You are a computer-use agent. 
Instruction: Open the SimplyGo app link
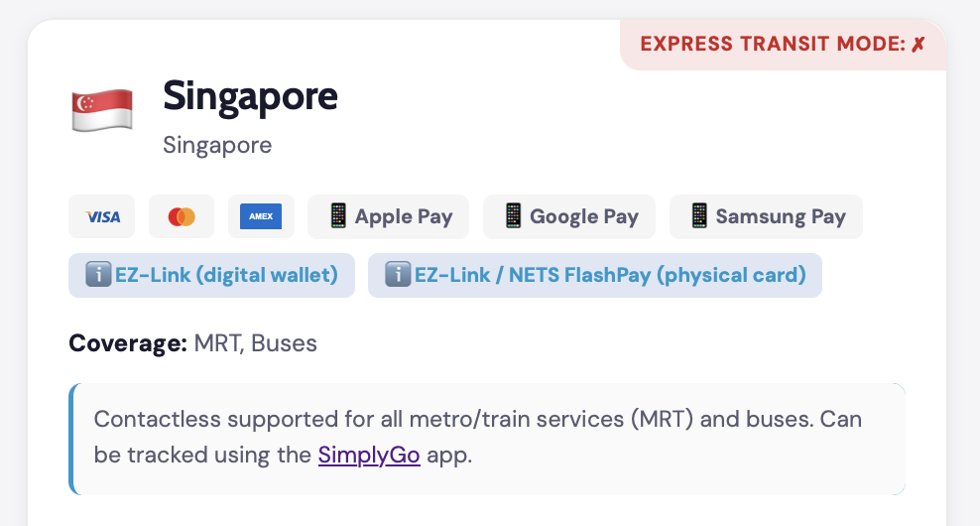point(369,456)
